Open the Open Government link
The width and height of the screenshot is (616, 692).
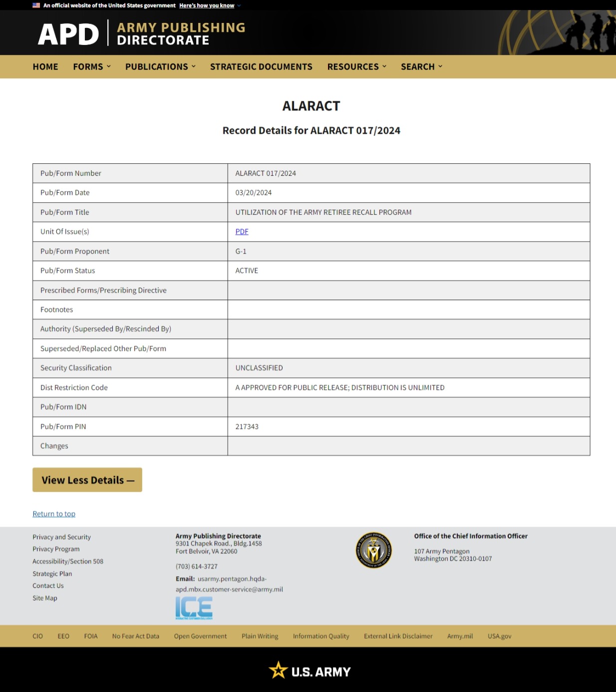(x=200, y=636)
